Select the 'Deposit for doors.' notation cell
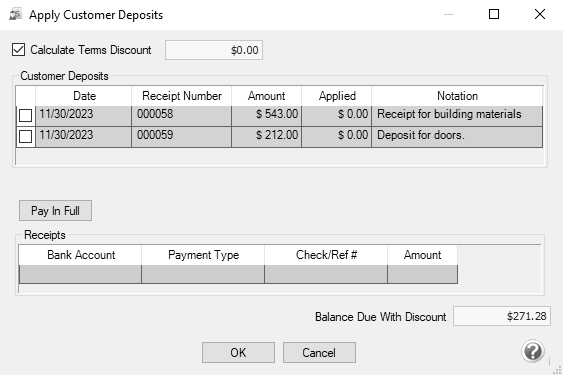 (457, 136)
